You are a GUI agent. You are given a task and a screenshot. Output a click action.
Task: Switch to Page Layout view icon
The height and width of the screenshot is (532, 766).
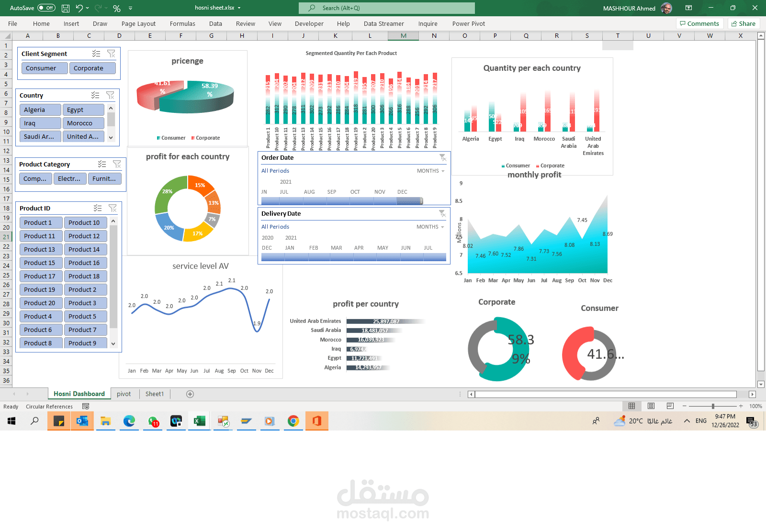point(651,406)
